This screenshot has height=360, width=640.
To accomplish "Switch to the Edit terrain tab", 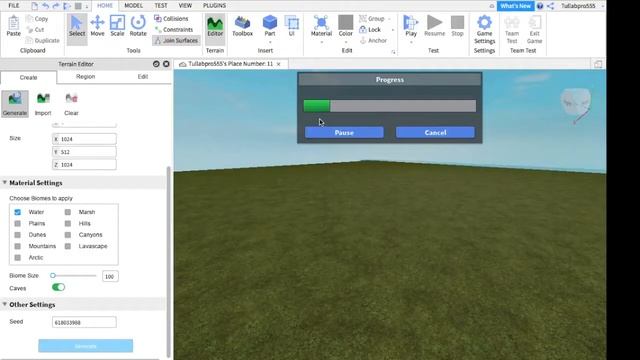I will coord(142,77).
